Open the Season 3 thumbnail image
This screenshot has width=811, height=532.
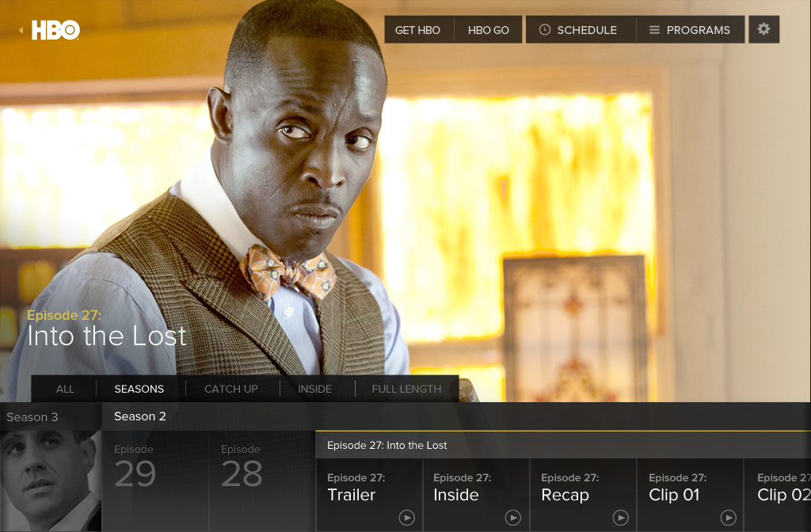(x=51, y=481)
